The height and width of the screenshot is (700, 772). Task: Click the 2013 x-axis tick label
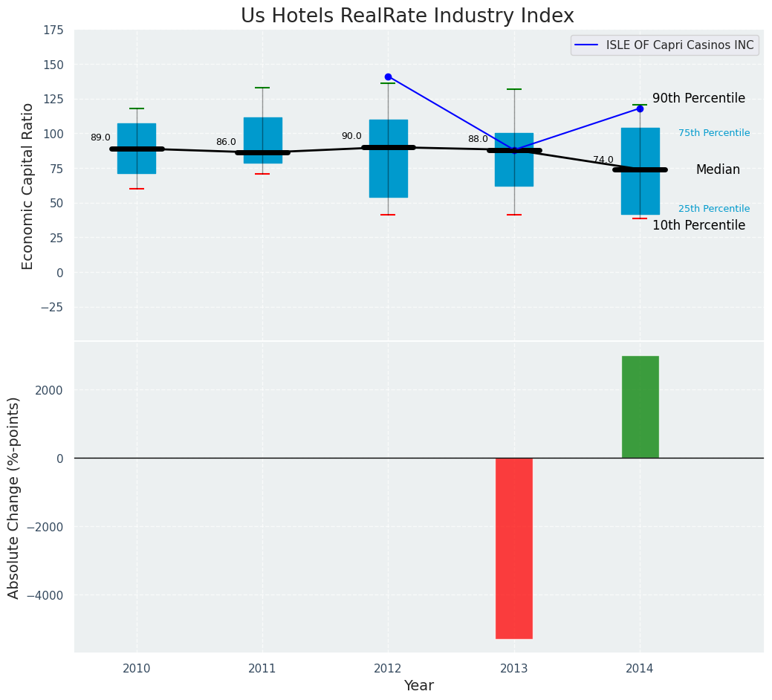[x=514, y=669]
